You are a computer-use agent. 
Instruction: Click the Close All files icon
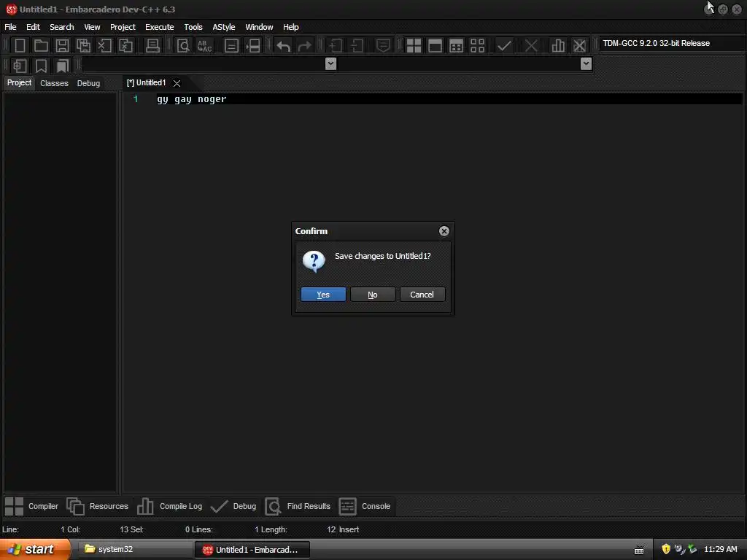125,46
